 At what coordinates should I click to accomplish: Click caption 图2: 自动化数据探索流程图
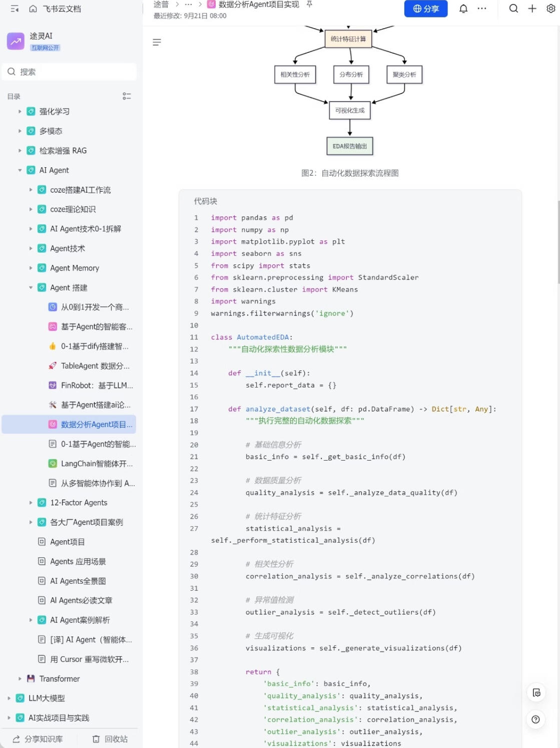click(x=350, y=173)
